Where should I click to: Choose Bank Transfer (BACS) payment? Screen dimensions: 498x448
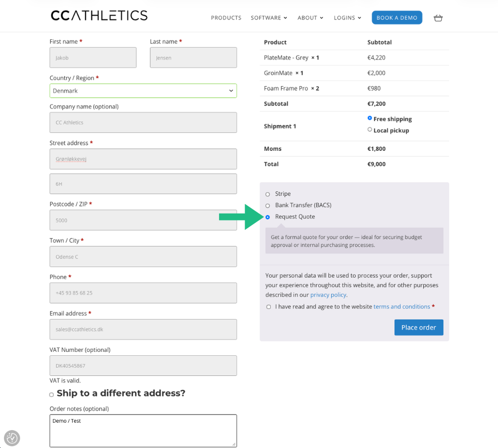[268, 206]
